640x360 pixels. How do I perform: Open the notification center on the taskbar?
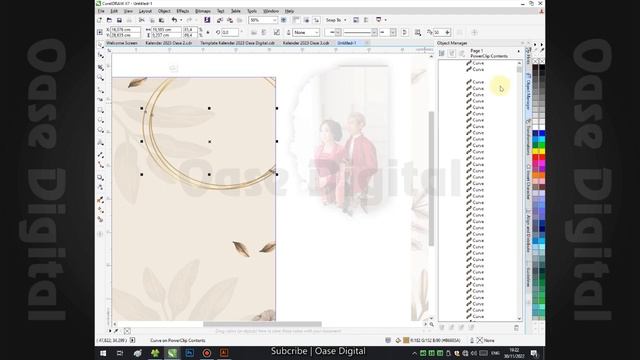point(534,353)
